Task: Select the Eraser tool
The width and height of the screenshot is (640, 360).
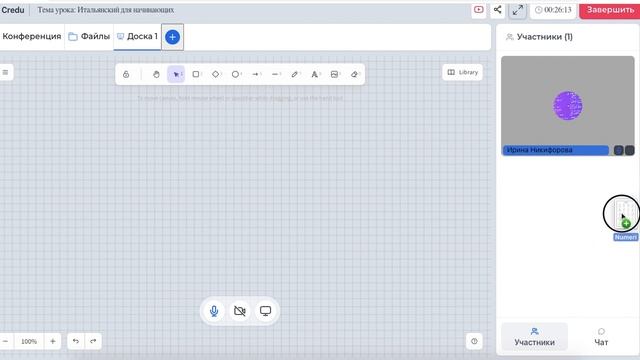Action: (x=354, y=74)
